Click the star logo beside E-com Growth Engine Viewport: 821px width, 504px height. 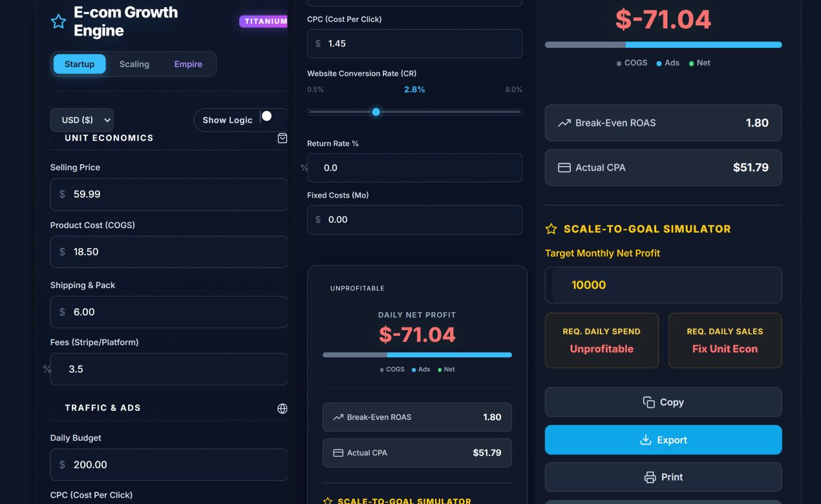(58, 20)
